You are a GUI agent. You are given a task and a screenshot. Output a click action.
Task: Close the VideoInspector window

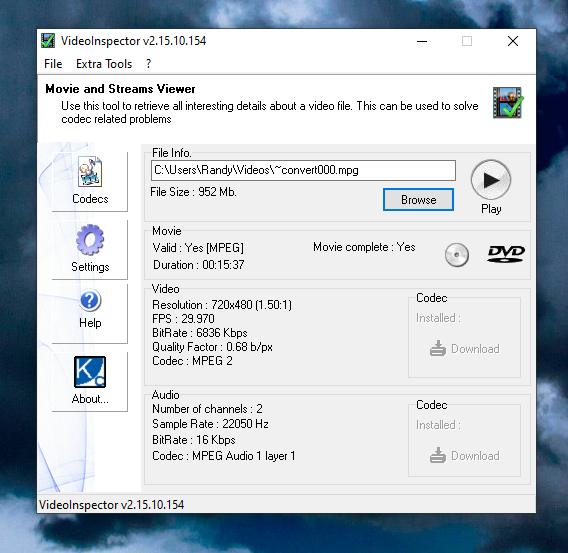pyautogui.click(x=513, y=41)
